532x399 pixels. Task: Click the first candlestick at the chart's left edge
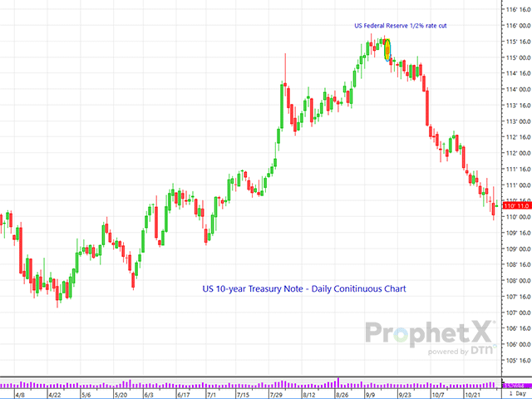tap(2, 219)
